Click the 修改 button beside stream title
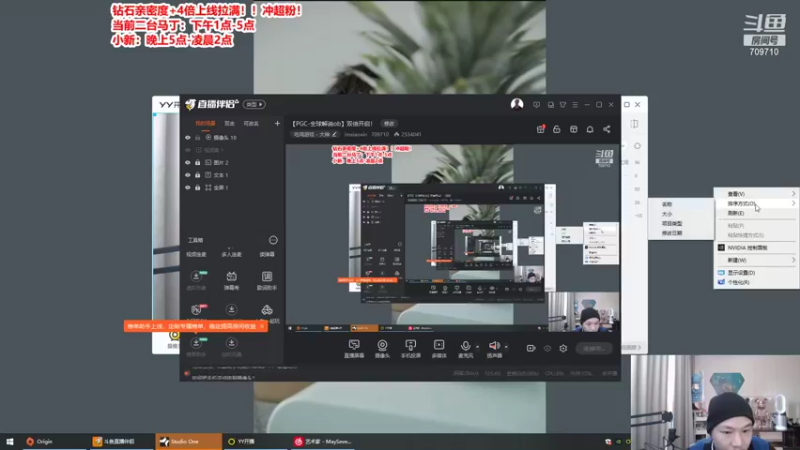Image resolution: width=800 pixels, height=450 pixels. point(389,123)
